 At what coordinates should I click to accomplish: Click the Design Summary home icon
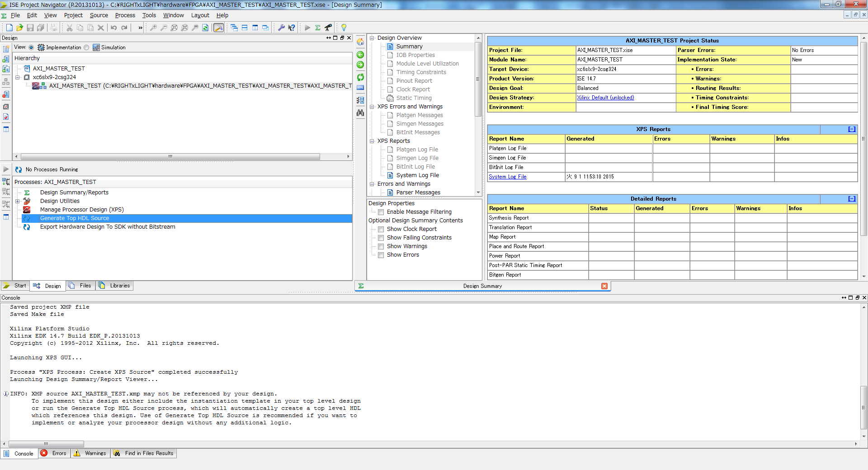(360, 42)
